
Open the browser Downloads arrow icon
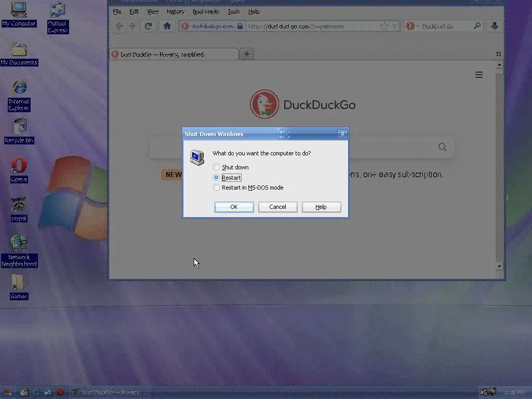[x=495, y=26]
